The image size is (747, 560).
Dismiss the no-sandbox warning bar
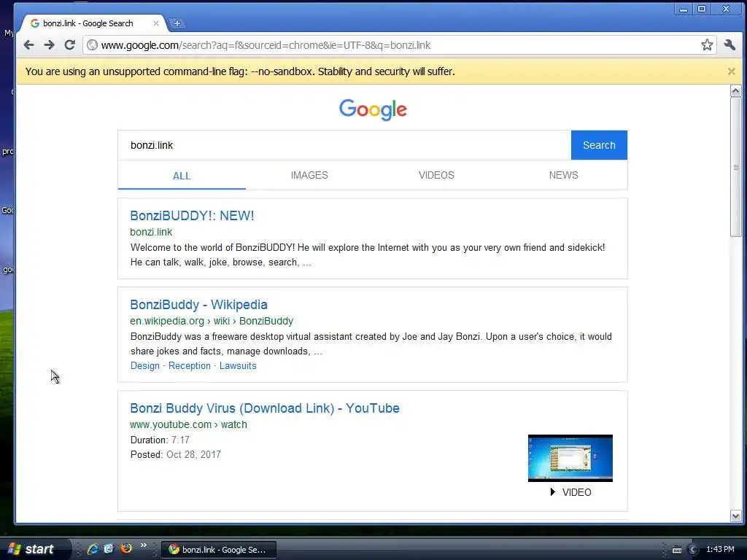click(x=731, y=71)
